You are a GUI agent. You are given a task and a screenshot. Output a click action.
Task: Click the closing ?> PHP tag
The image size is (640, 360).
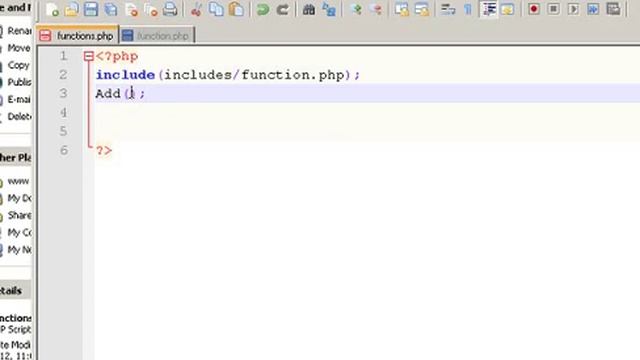pos(104,151)
